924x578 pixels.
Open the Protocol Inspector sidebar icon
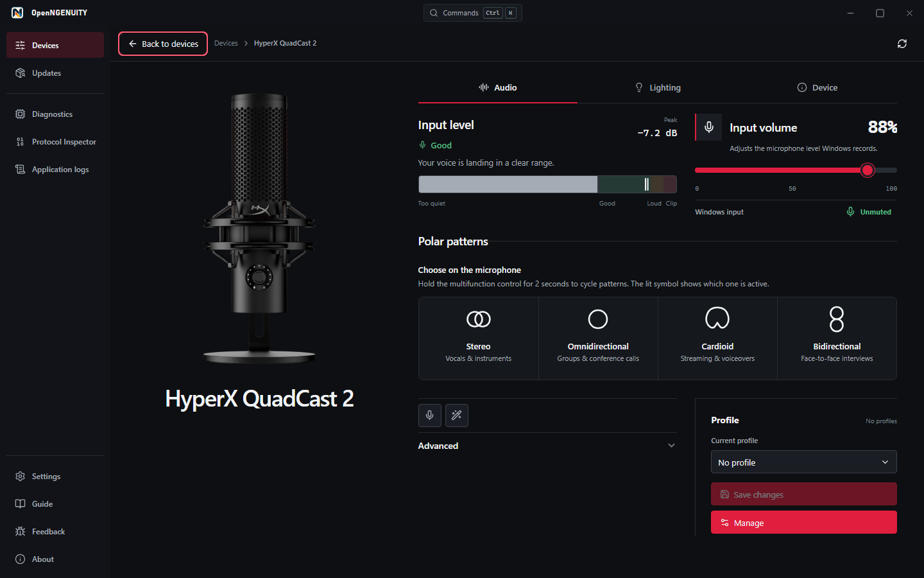coord(20,142)
